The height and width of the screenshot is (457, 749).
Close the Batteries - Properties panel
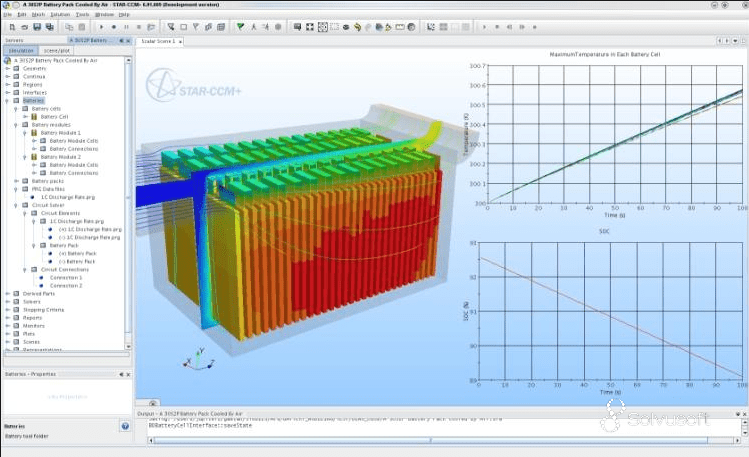(x=128, y=374)
